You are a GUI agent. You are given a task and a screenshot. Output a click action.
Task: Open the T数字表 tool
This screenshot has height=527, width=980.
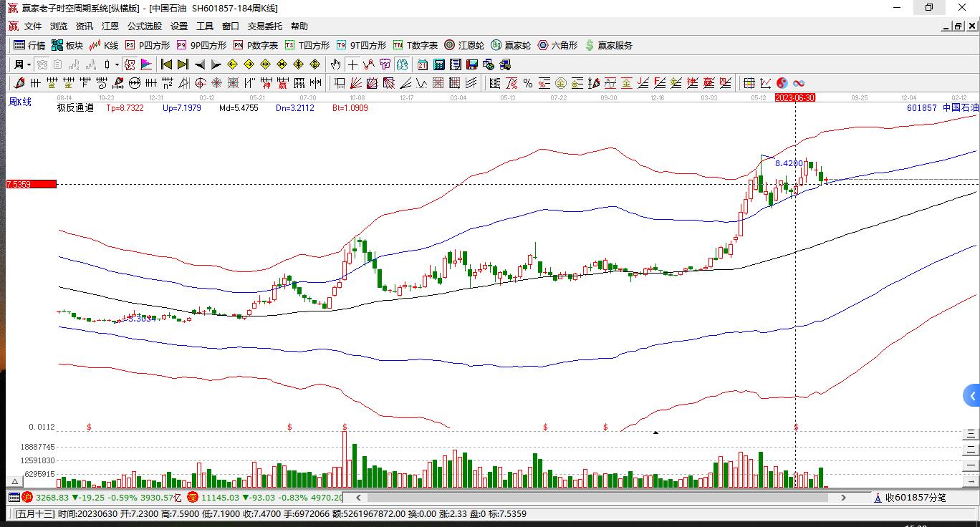tap(415, 45)
